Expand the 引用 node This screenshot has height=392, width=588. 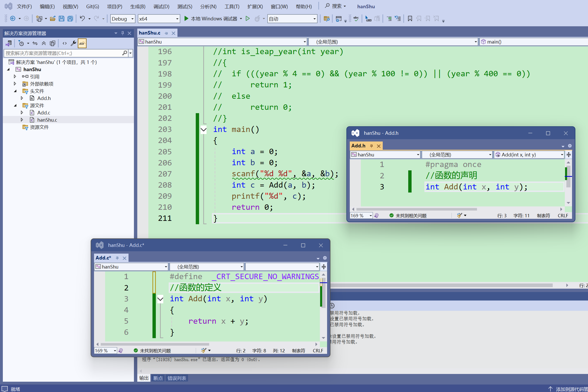15,77
